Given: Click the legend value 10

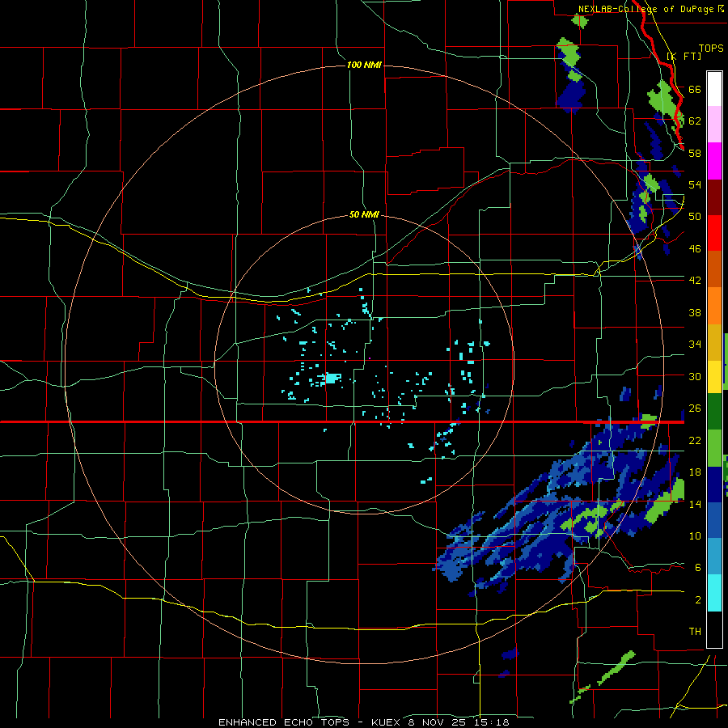Looking at the screenshot, I should click(x=695, y=535).
